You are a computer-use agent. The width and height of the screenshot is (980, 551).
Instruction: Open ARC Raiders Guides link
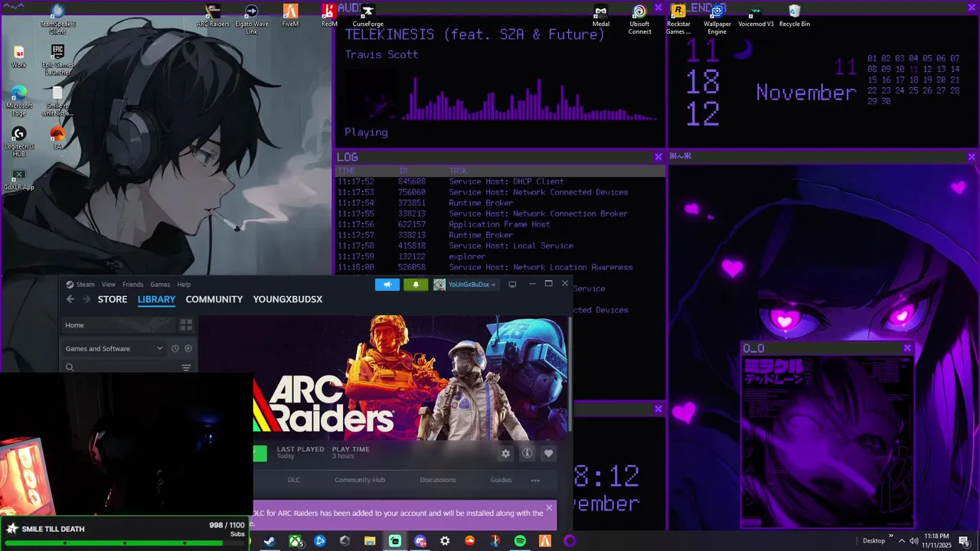pyautogui.click(x=501, y=480)
